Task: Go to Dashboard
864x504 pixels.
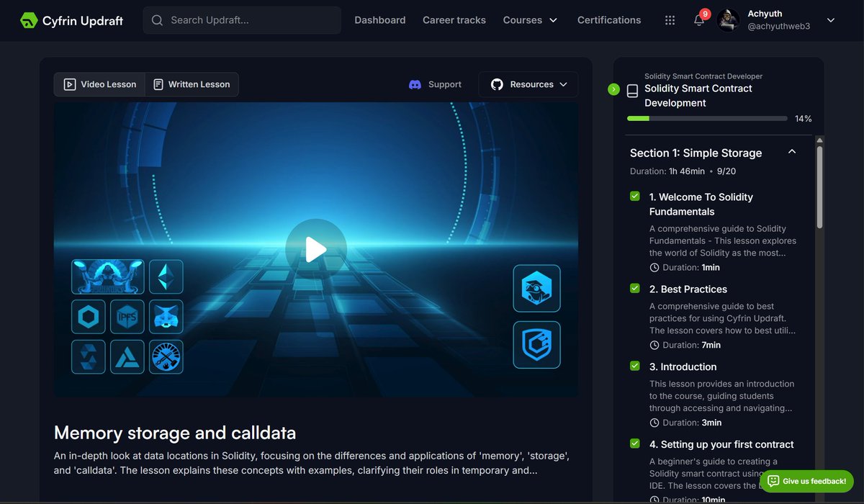Action: 380,20
